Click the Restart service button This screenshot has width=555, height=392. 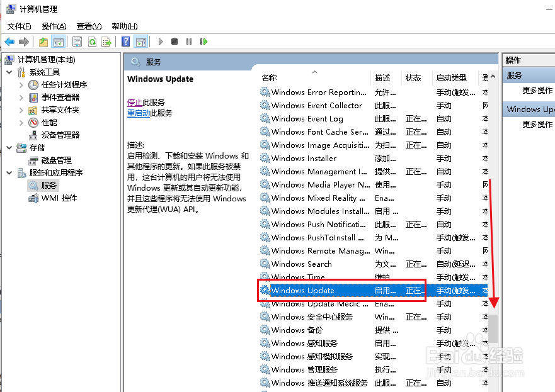tap(203, 42)
